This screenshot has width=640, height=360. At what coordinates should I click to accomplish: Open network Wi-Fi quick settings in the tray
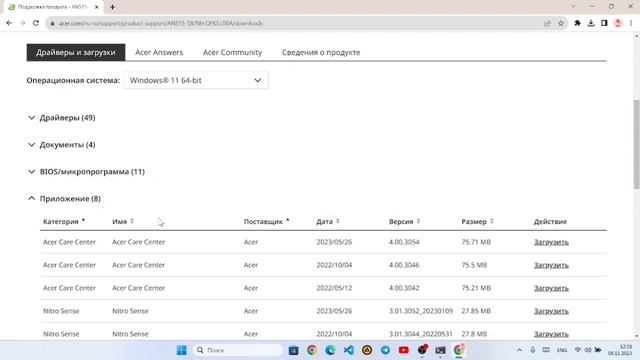(x=578, y=350)
